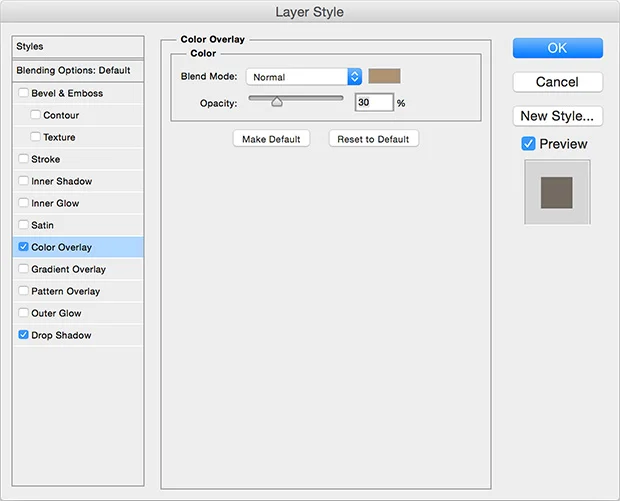Turn on Outer Glow checkbox

[x=23, y=313]
